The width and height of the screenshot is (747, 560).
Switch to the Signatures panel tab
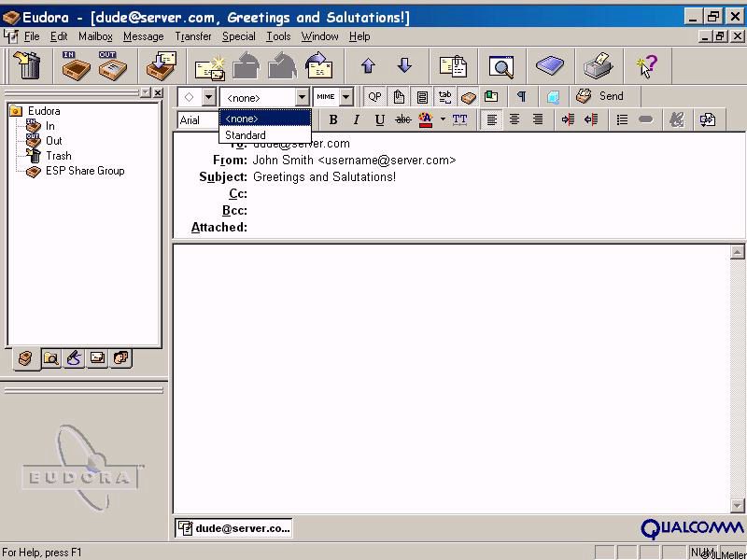(x=74, y=358)
